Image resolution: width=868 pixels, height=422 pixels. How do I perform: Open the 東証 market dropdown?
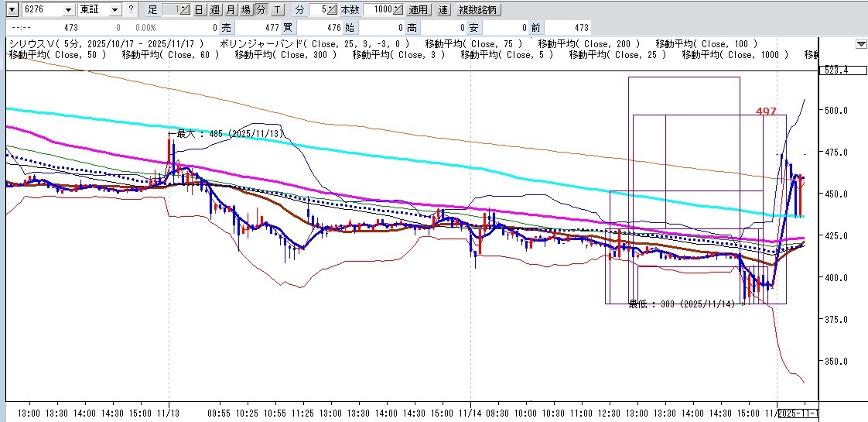click(x=114, y=9)
